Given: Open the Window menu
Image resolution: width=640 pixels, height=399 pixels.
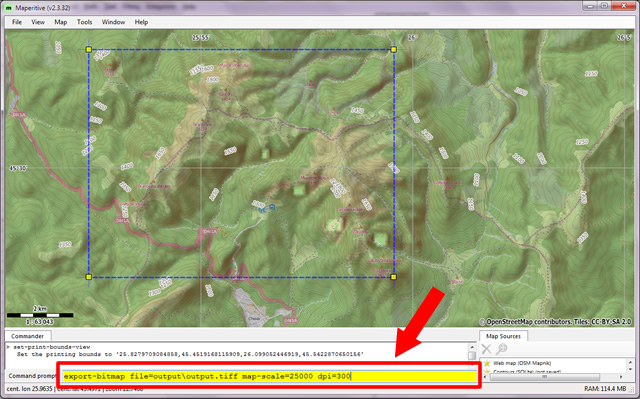Looking at the screenshot, I should [x=113, y=22].
